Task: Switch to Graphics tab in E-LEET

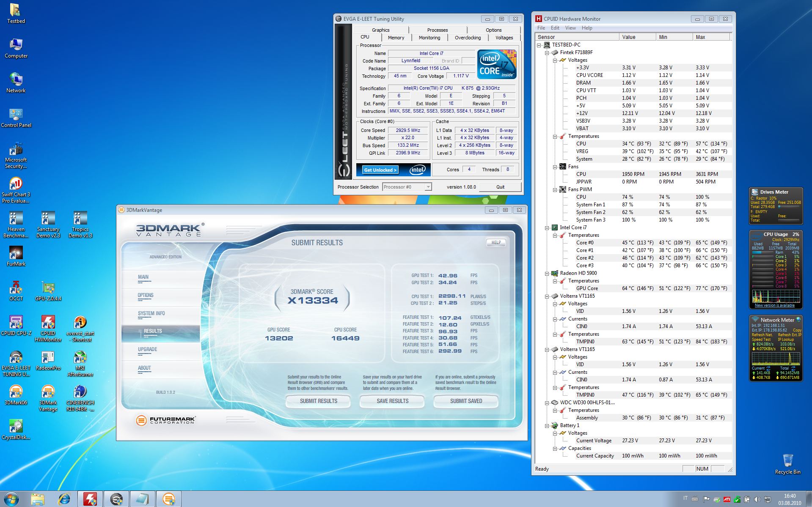Action: (381, 30)
